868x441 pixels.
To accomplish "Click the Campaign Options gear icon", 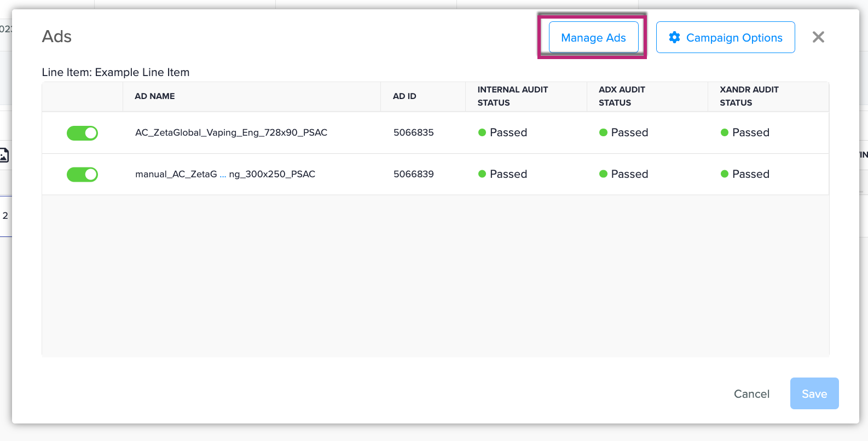I will [674, 37].
